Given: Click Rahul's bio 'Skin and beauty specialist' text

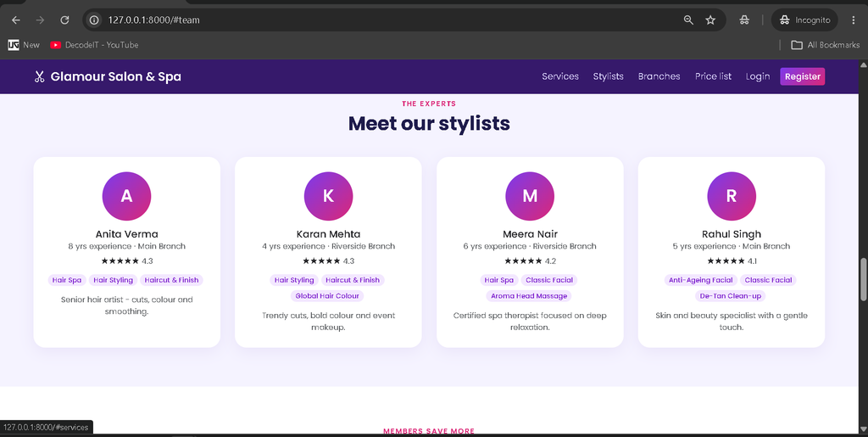Looking at the screenshot, I should click(732, 322).
